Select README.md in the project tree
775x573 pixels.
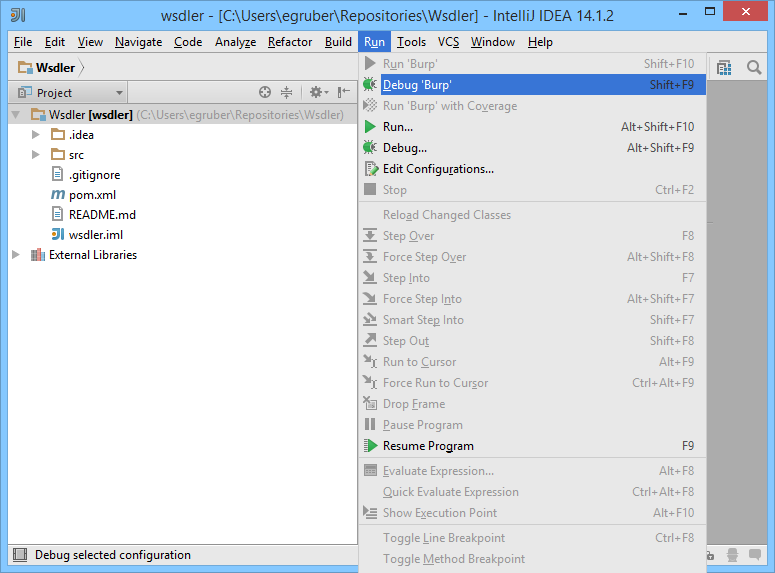(102, 215)
